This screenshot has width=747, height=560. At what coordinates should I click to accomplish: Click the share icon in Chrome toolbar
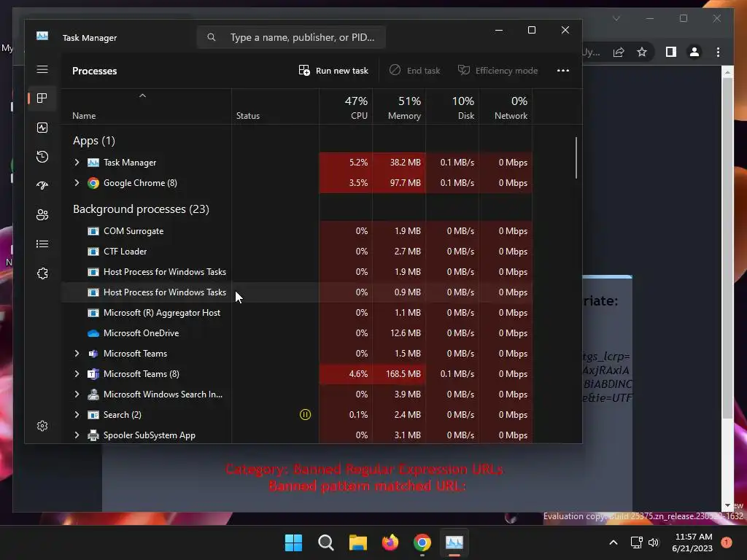point(619,52)
